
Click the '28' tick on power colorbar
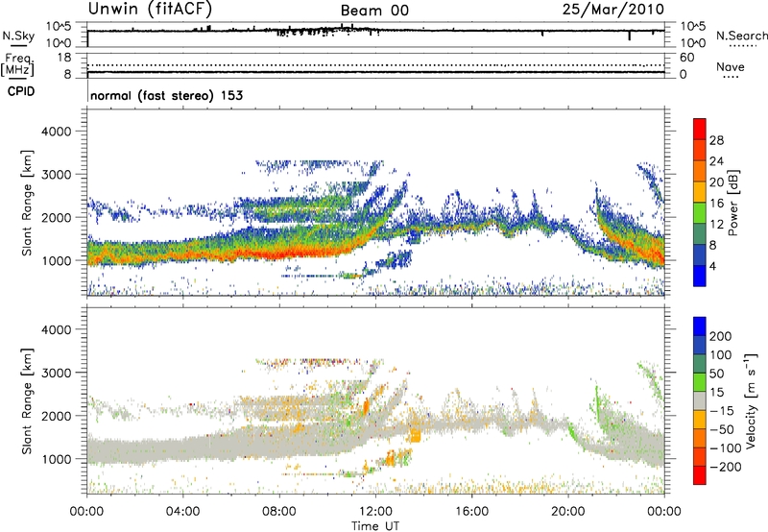click(716, 140)
